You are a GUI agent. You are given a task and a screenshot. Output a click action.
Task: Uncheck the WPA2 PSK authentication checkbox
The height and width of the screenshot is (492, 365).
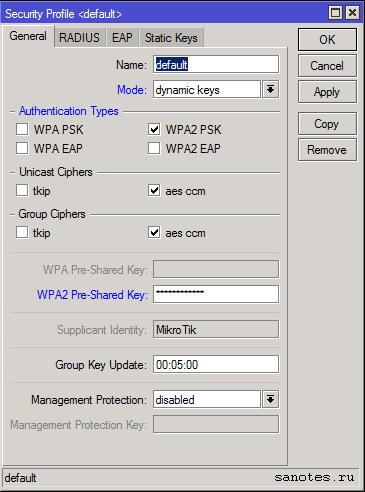tap(154, 129)
